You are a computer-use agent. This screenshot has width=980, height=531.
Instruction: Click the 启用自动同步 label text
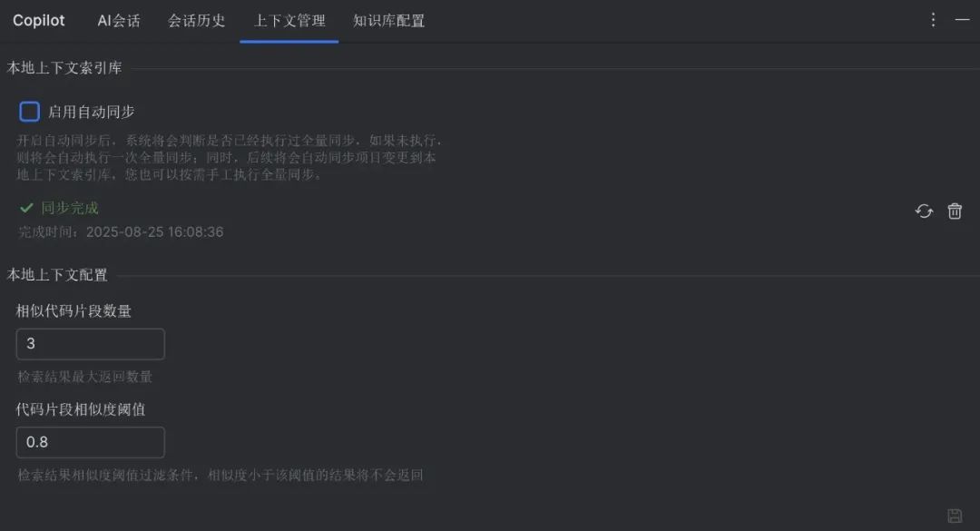92,112
